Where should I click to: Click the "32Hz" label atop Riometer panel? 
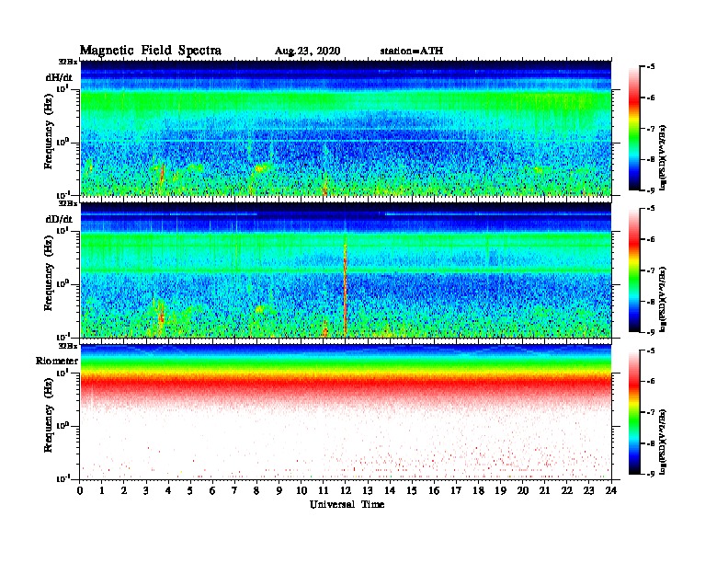click(67, 346)
